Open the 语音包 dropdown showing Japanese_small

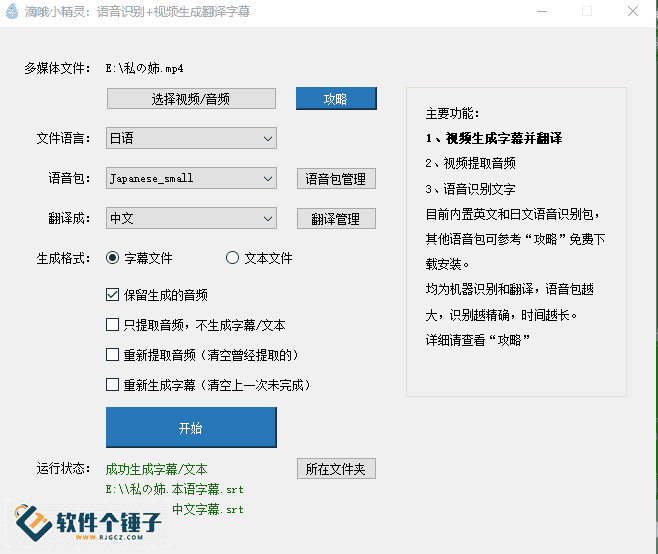[191, 179]
